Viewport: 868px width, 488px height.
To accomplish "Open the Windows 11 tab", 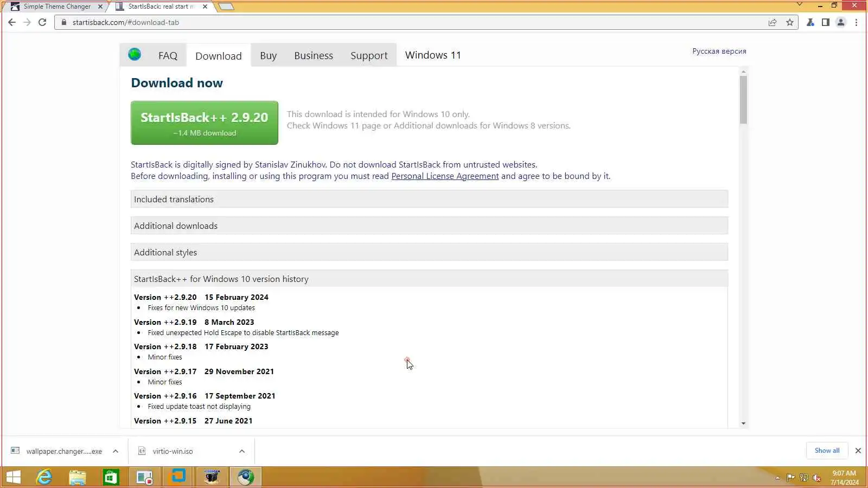I will click(433, 55).
